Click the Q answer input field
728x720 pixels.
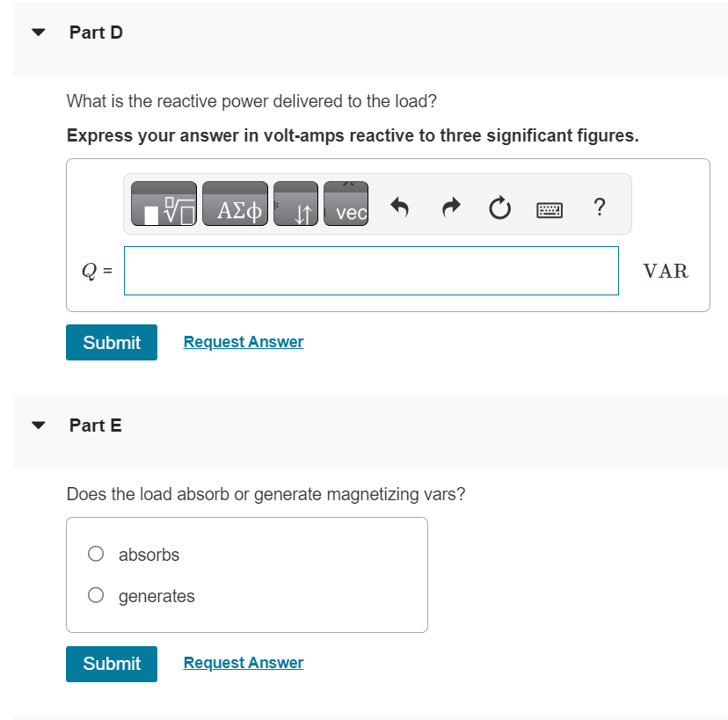pyautogui.click(x=371, y=271)
